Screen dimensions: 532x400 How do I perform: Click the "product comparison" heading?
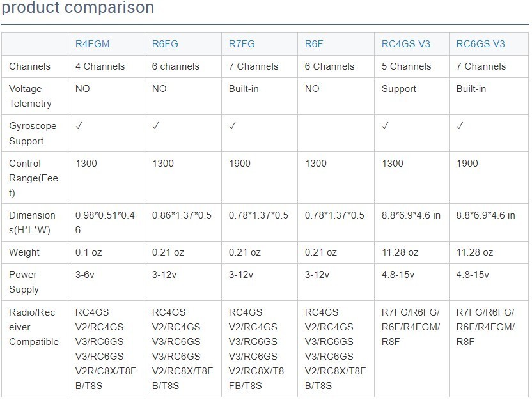click(77, 8)
